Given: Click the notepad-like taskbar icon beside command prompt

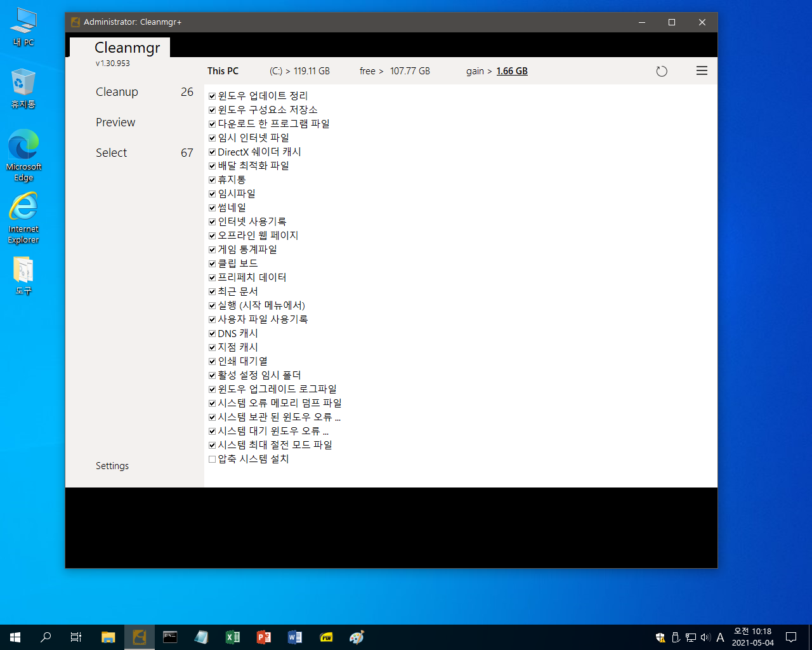Looking at the screenshot, I should pyautogui.click(x=201, y=637).
